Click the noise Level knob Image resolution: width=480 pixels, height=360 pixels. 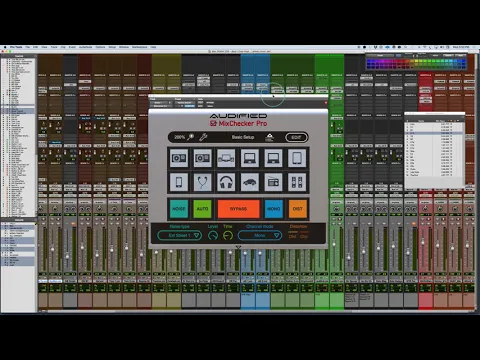tap(213, 236)
